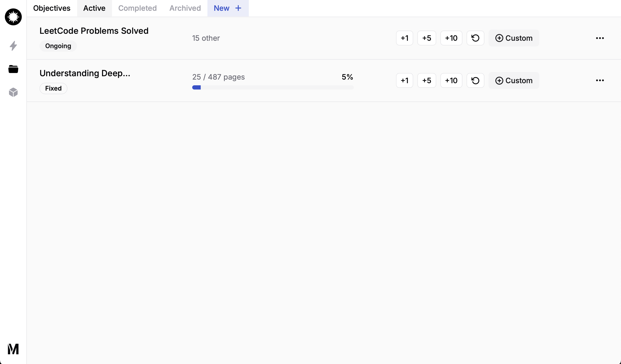Select the Active tab
The height and width of the screenshot is (364, 621).
(x=94, y=8)
